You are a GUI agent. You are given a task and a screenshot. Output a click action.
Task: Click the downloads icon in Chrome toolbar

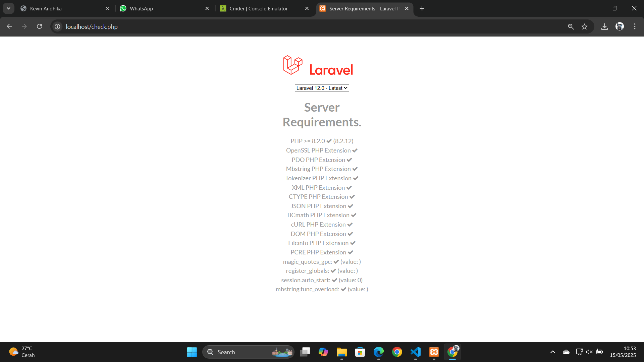[x=604, y=26]
